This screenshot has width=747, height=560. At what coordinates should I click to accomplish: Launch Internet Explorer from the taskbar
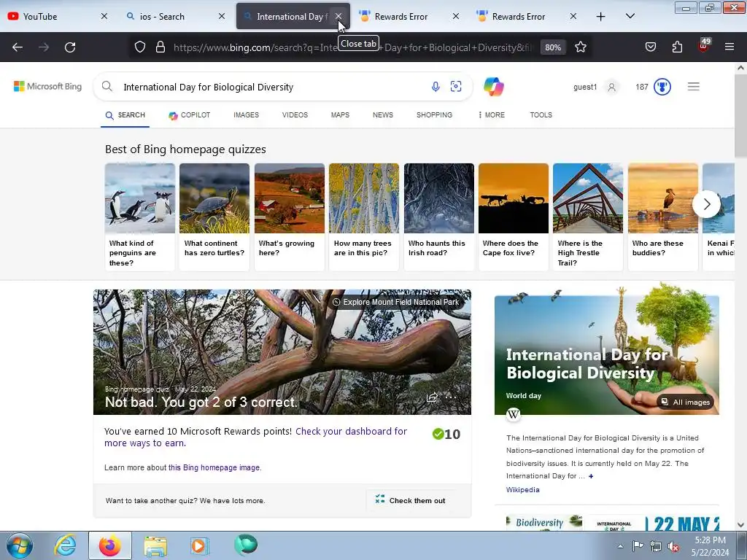[x=65, y=545]
